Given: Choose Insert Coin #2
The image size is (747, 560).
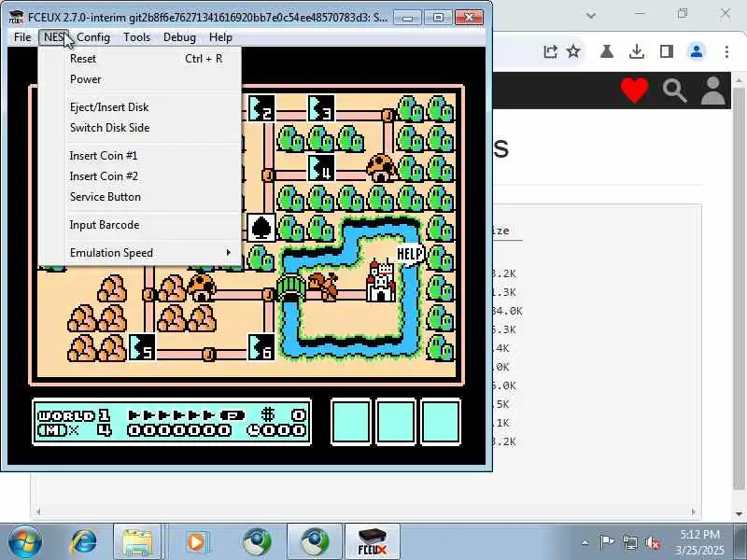Looking at the screenshot, I should coord(141,176).
